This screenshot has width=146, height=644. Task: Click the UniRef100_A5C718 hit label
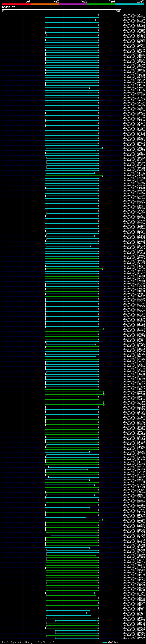[x=134, y=550]
